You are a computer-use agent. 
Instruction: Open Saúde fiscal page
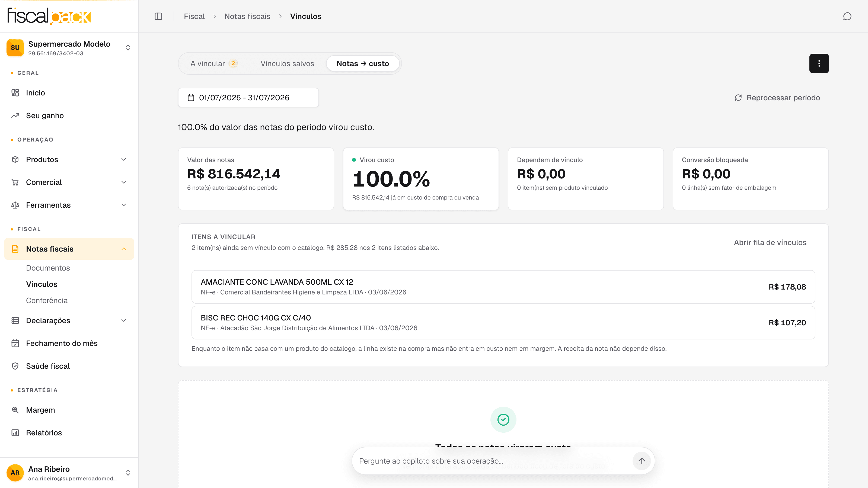(x=69, y=366)
